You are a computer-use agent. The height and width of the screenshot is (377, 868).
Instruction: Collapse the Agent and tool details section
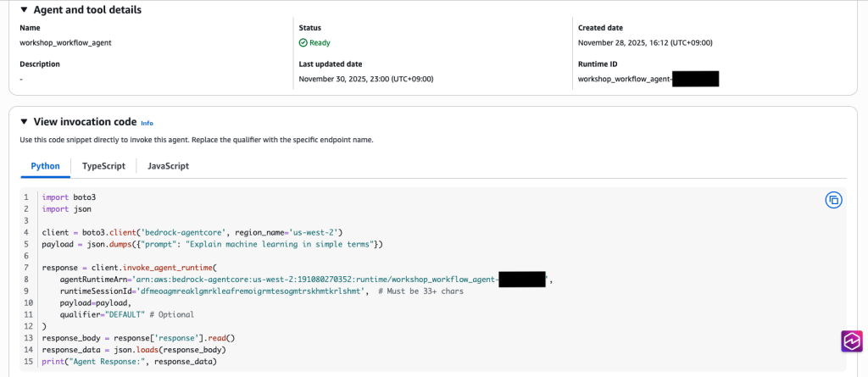25,10
